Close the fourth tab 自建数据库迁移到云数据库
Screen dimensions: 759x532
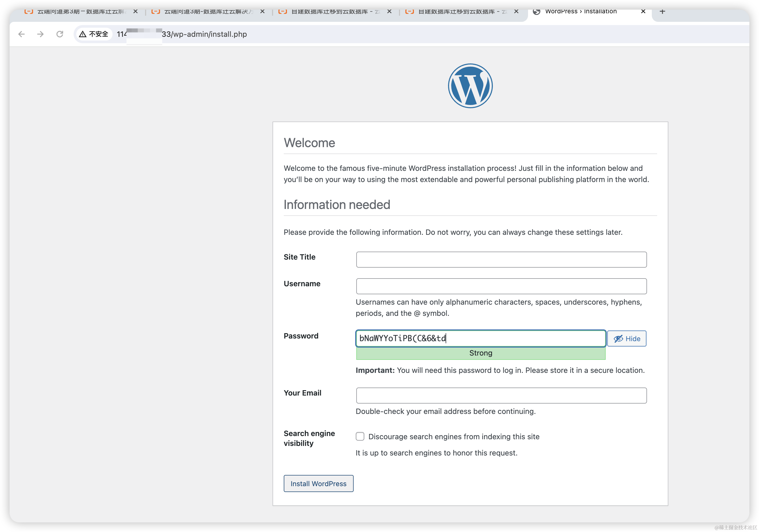click(516, 11)
